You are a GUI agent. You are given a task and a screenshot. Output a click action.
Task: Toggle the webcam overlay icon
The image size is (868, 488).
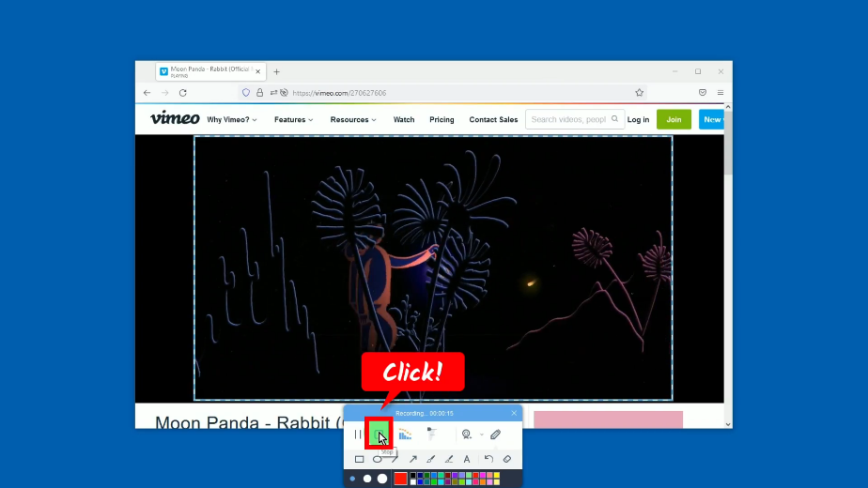coord(467,435)
